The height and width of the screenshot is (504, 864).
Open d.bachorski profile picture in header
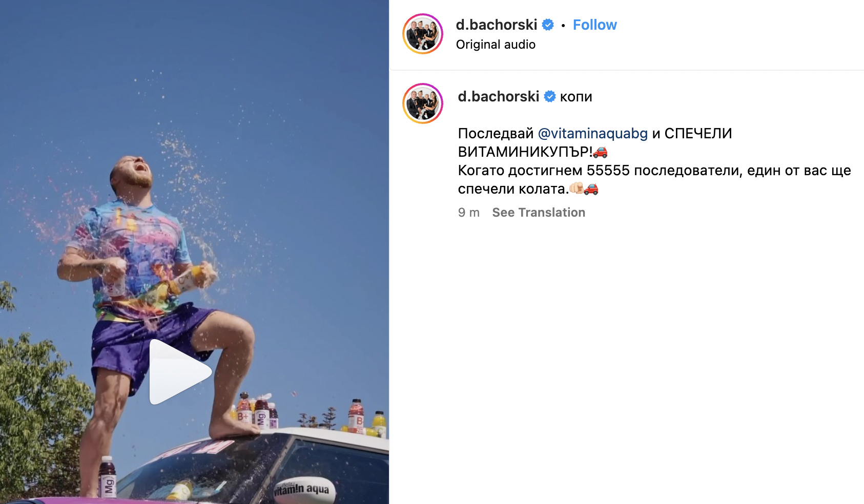pos(423,34)
